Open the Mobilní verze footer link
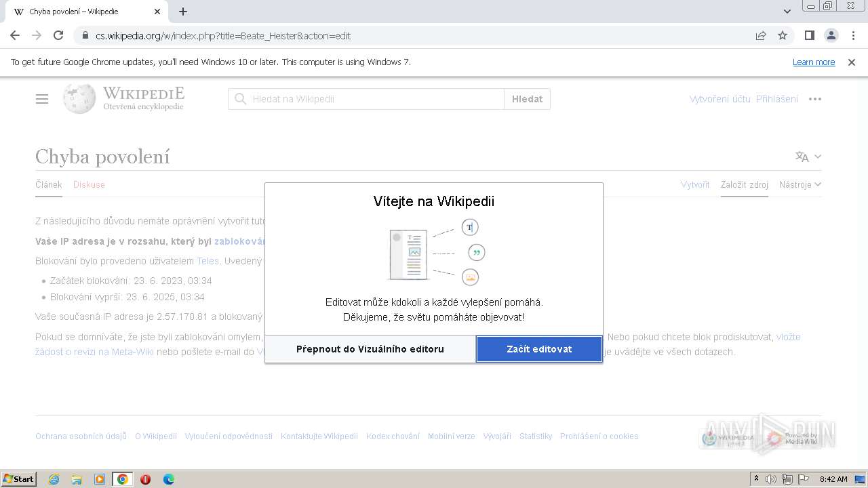The width and height of the screenshot is (868, 488). 452,436
